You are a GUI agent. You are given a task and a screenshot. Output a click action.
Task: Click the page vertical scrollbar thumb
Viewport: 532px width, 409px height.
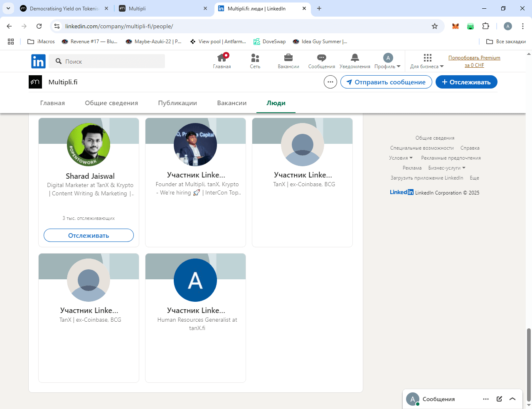click(529, 365)
